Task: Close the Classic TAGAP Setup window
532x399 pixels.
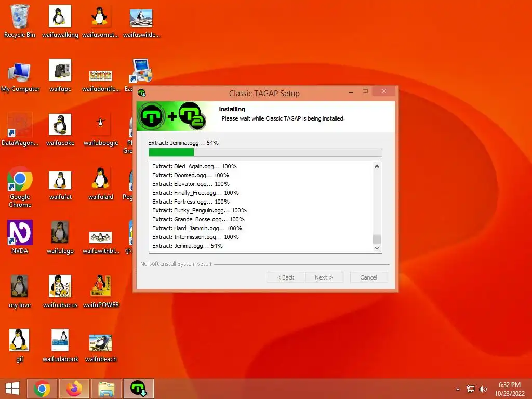Action: pyautogui.click(x=384, y=91)
